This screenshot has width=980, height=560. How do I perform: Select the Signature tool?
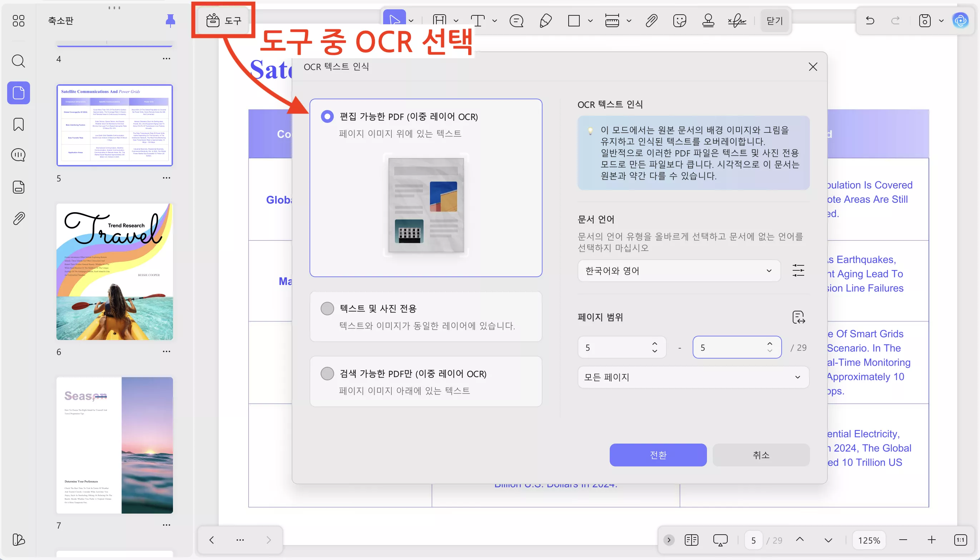tap(736, 21)
